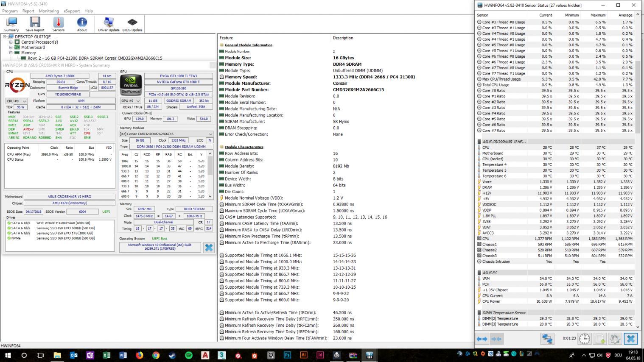The height and width of the screenshot is (362, 644).
Task: Open the Summary toolbar button
Action: click(x=11, y=24)
